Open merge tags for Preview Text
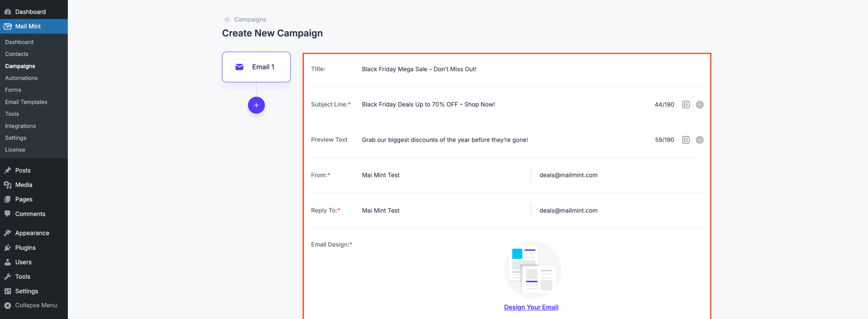Image resolution: width=868 pixels, height=319 pixels. [x=686, y=140]
